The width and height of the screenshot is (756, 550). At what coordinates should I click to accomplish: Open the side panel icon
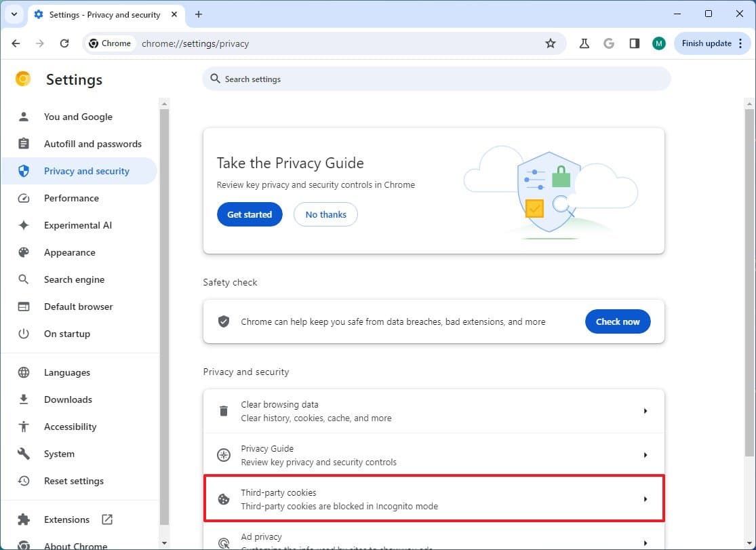634,43
